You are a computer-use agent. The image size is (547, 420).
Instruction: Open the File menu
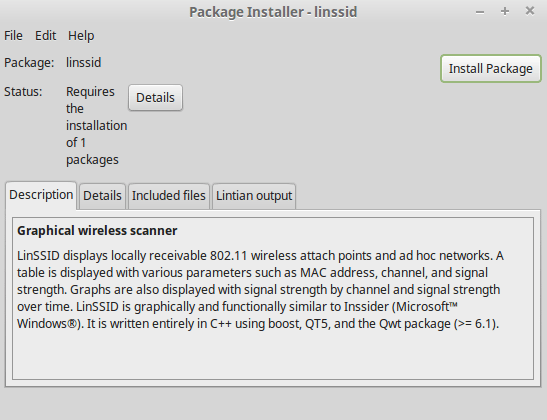pyautogui.click(x=13, y=36)
